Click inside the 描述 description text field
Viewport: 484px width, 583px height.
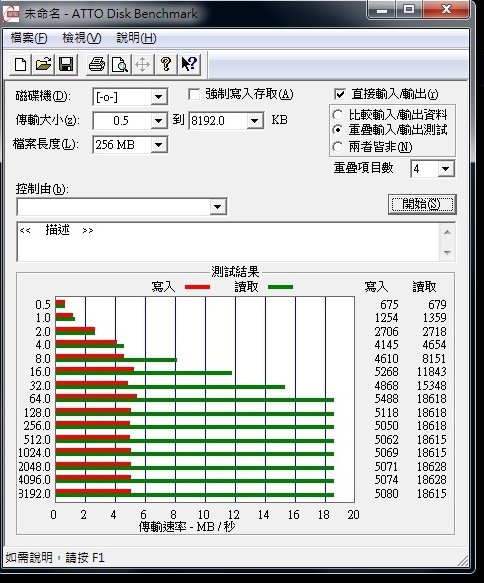[229, 242]
